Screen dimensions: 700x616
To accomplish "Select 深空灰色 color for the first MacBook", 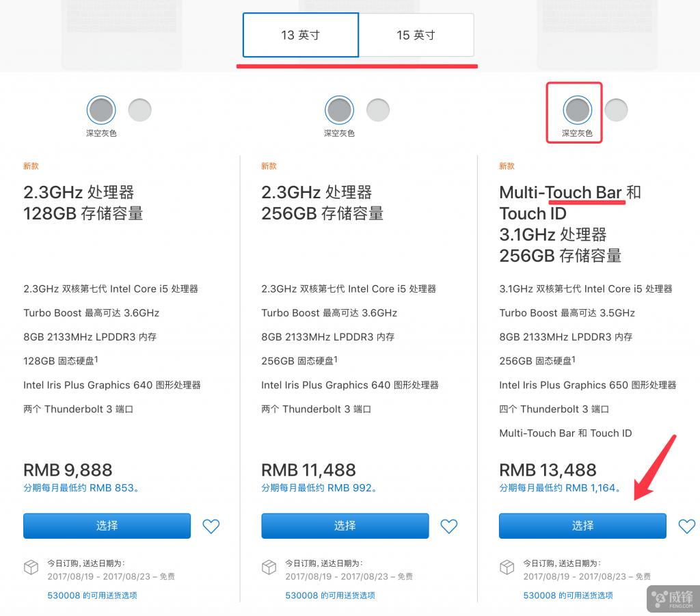I will 100,109.
